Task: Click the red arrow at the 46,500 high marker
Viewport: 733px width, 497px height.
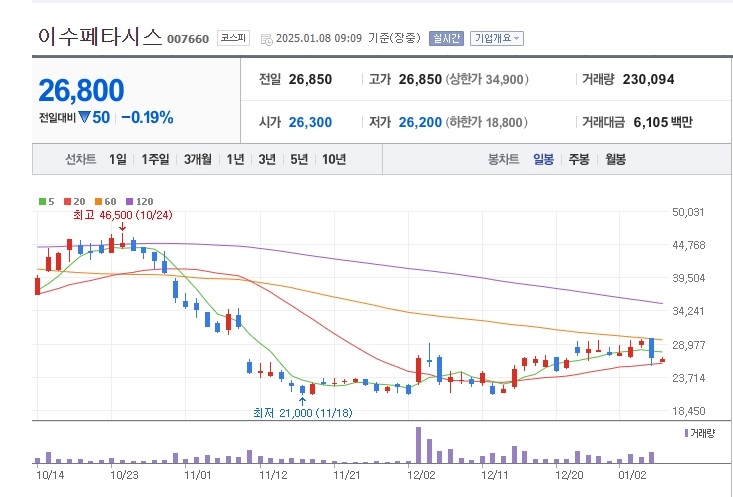Action: (x=122, y=229)
